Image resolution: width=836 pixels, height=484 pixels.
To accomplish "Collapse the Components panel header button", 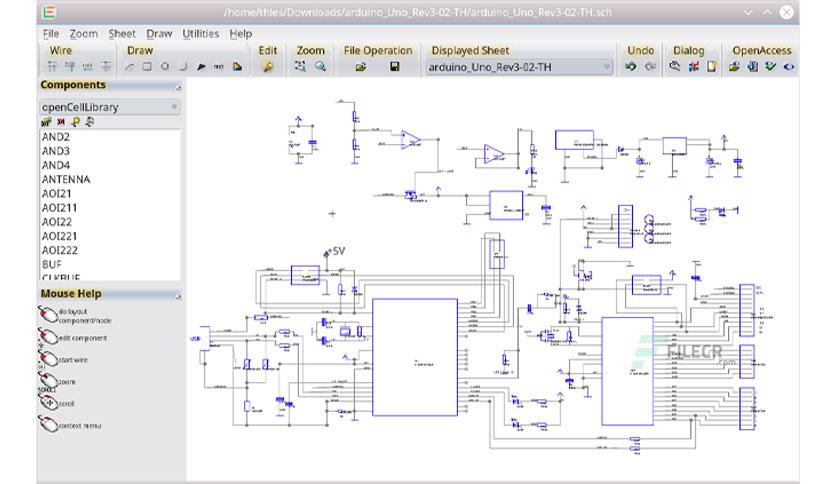I will point(179,86).
